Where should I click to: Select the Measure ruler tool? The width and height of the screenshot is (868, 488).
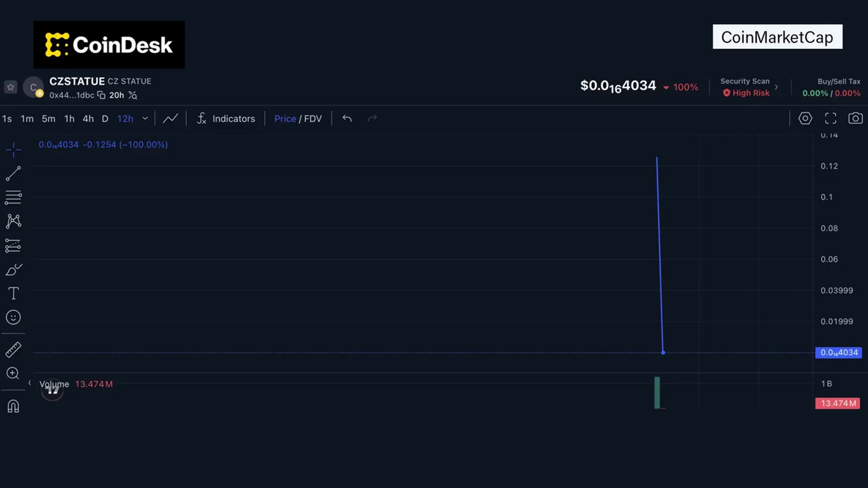coord(14,349)
